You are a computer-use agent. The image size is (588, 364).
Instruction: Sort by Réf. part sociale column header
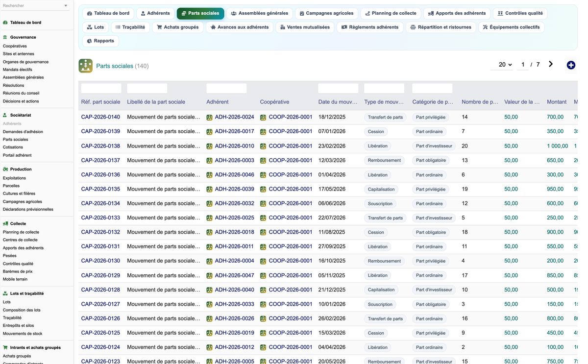pyautogui.click(x=100, y=102)
